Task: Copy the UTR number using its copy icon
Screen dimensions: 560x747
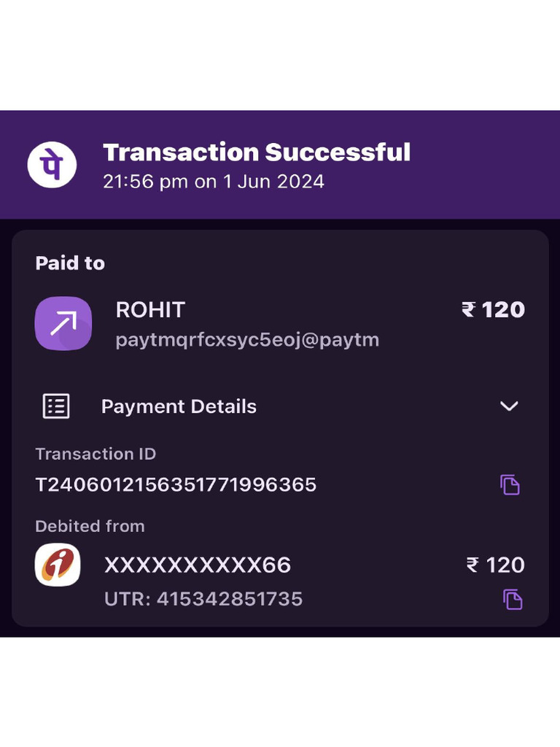Action: 513,600
